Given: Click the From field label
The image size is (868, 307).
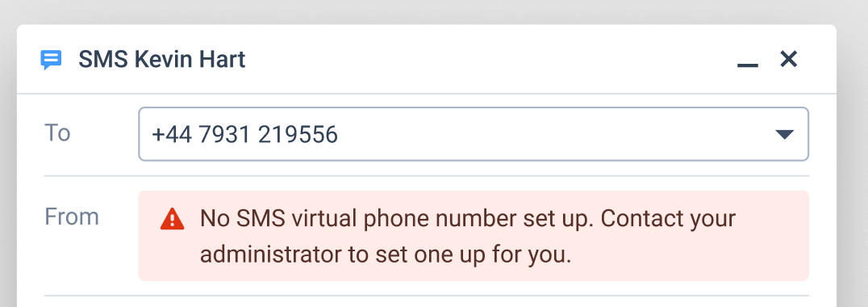Looking at the screenshot, I should 72,217.
